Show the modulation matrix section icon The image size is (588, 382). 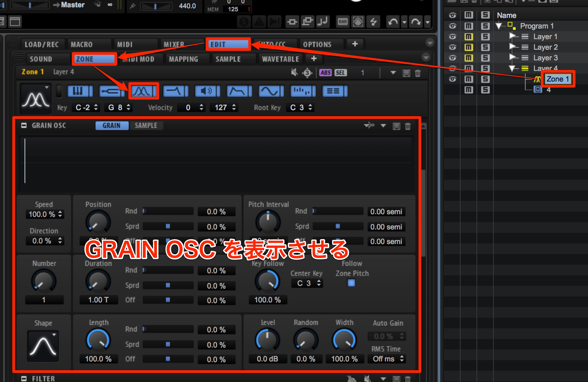tap(335, 91)
